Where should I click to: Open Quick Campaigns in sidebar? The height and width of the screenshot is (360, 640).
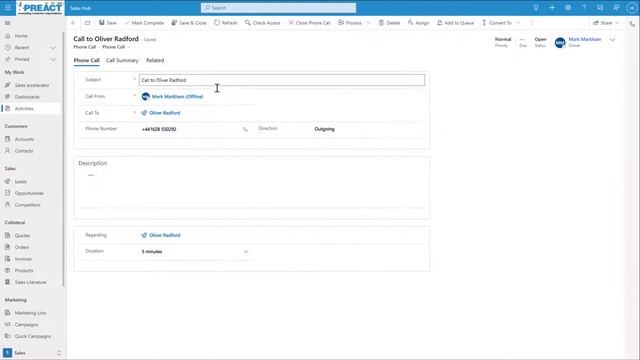coord(33,336)
